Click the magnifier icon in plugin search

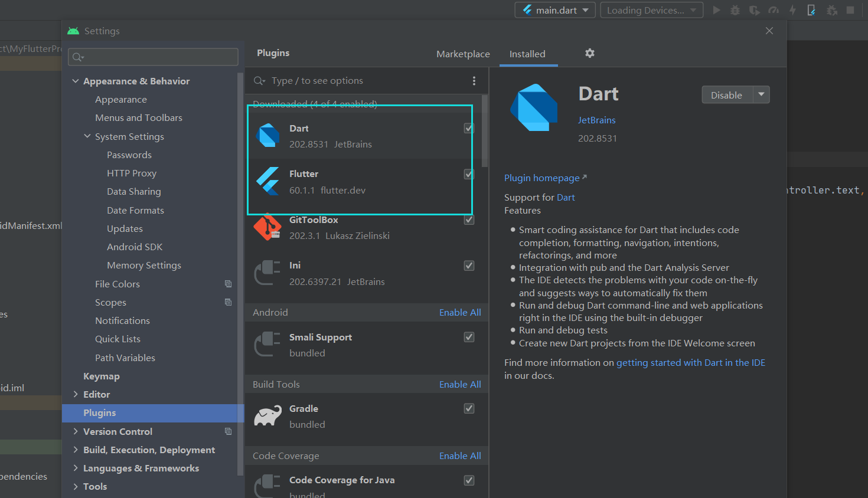tap(259, 81)
